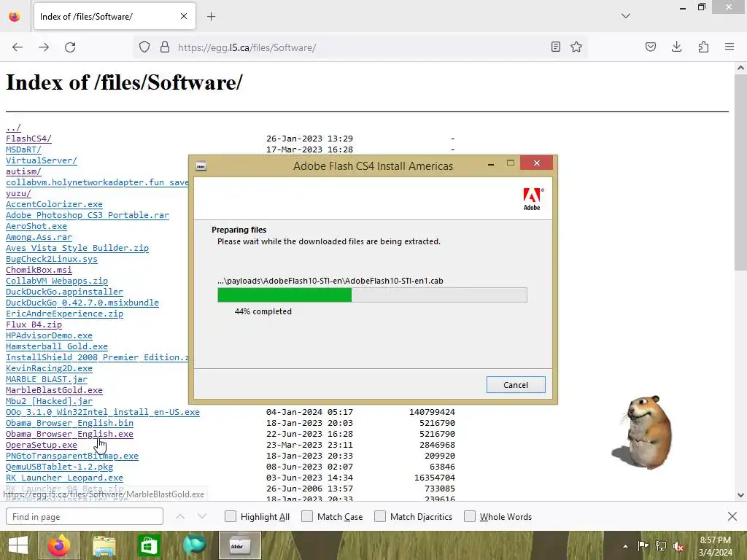Download ChomikBox.msi

tap(39, 270)
